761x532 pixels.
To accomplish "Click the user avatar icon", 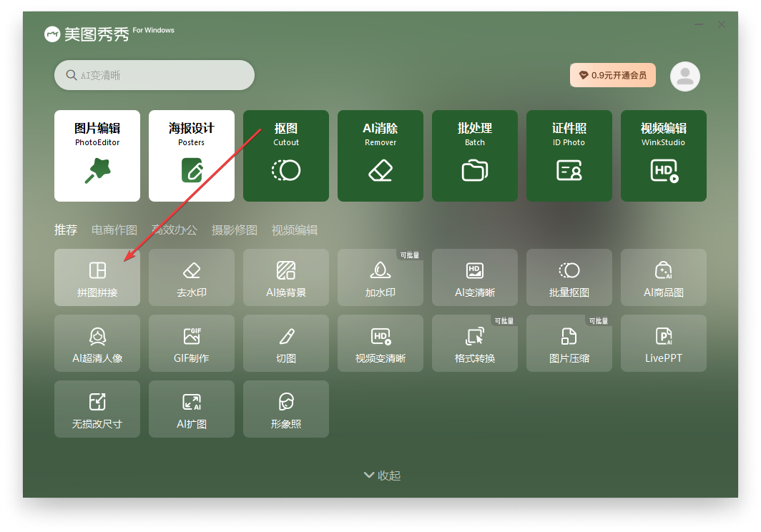I will point(684,77).
